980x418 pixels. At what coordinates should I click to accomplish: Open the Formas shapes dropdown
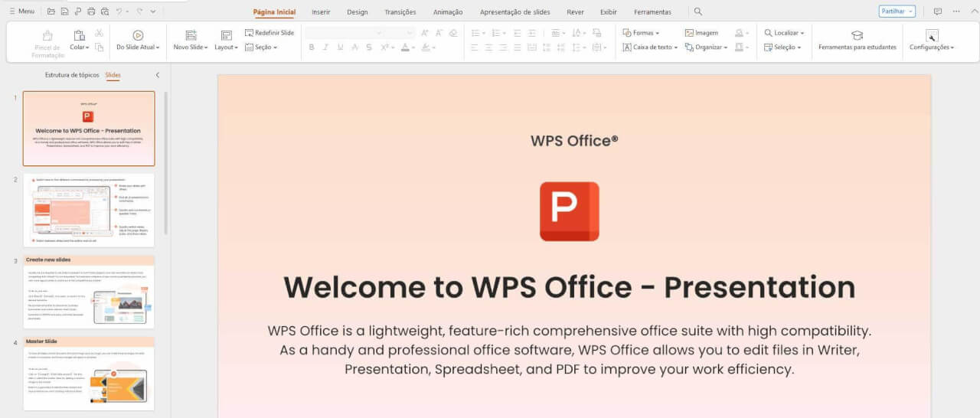coord(641,33)
